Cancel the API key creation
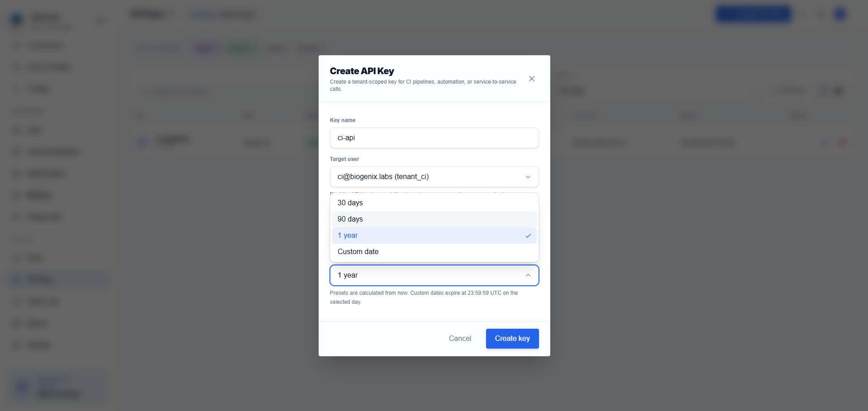868x411 pixels. tap(460, 339)
